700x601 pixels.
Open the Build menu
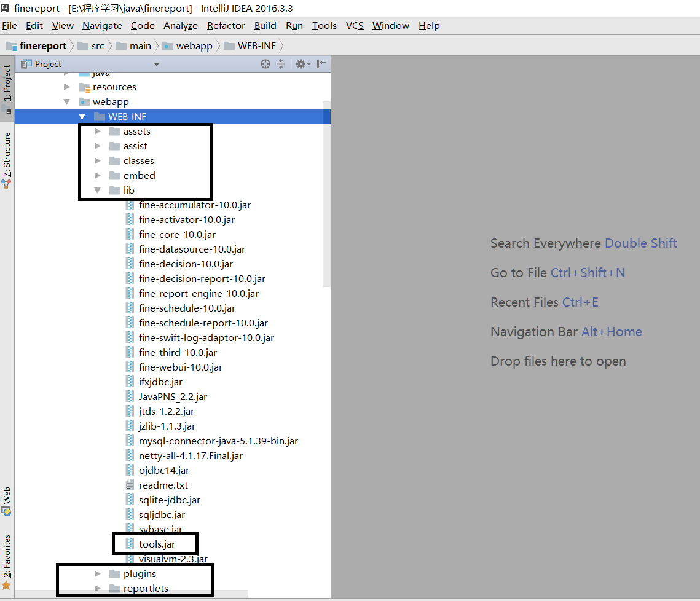click(x=265, y=25)
